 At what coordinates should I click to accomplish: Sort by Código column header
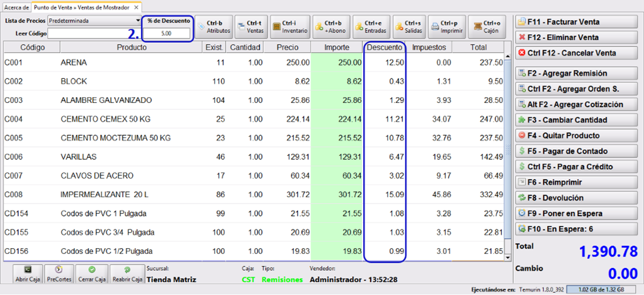(32, 47)
